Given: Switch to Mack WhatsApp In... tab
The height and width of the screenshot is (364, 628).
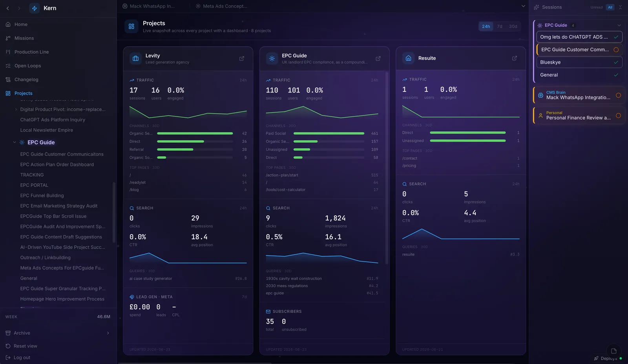Looking at the screenshot, I should 149,6.
